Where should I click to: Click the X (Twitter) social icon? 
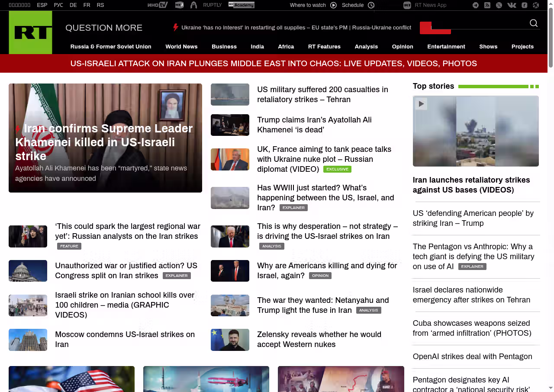click(499, 5)
